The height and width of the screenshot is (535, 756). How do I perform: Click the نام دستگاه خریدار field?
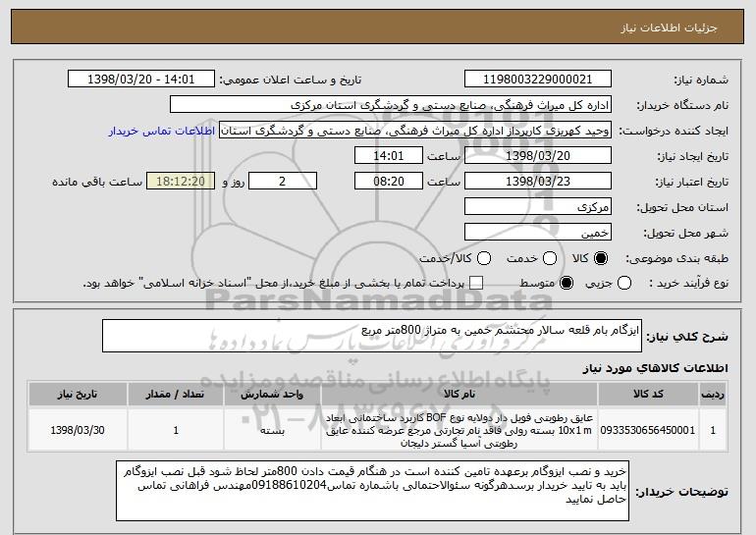tap(391, 105)
